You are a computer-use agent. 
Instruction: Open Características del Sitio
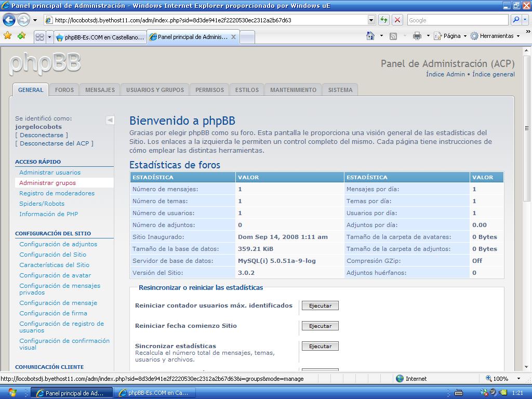tap(54, 264)
